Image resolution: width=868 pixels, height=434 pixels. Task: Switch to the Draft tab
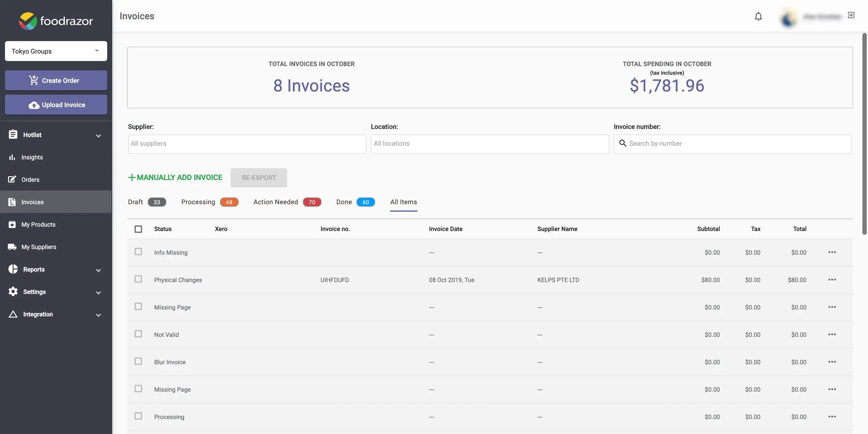(147, 202)
